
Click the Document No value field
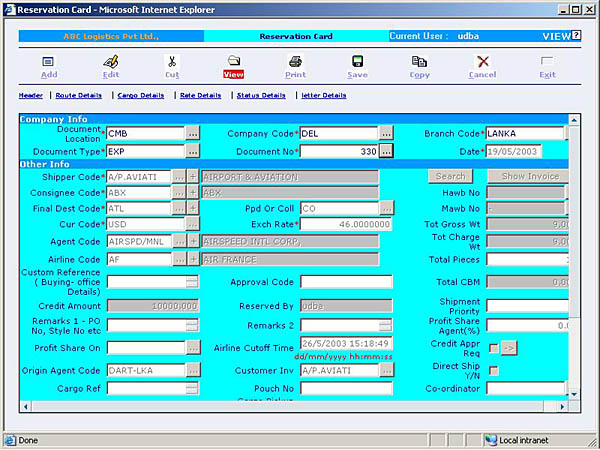(x=339, y=152)
